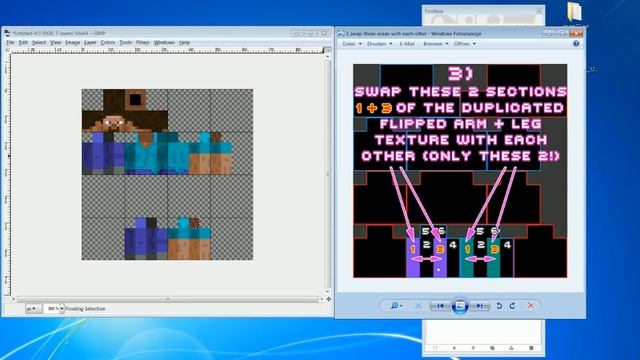Click the zoom-on-resize icon at GIMP ruler corner

(x=328, y=49)
